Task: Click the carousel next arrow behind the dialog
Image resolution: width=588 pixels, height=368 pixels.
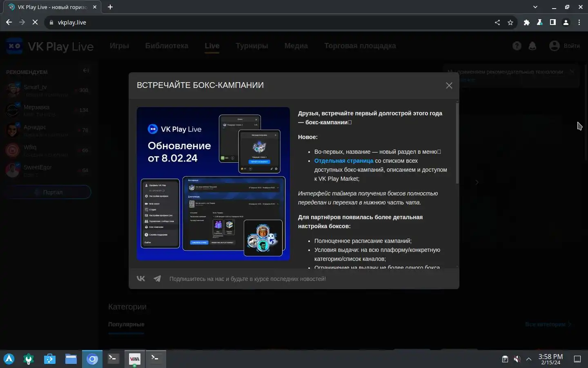Action: click(x=477, y=182)
